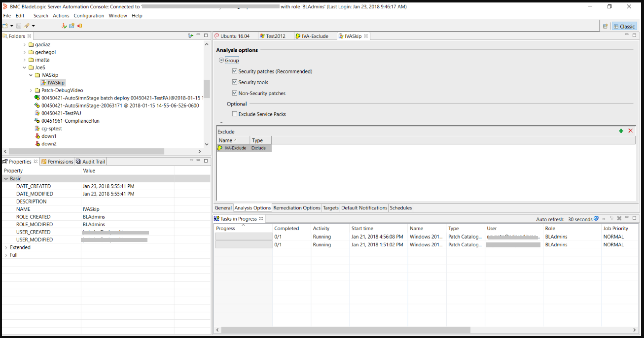Click the New item toolbar icon
This screenshot has height=338, width=644.
pyautogui.click(x=5, y=26)
